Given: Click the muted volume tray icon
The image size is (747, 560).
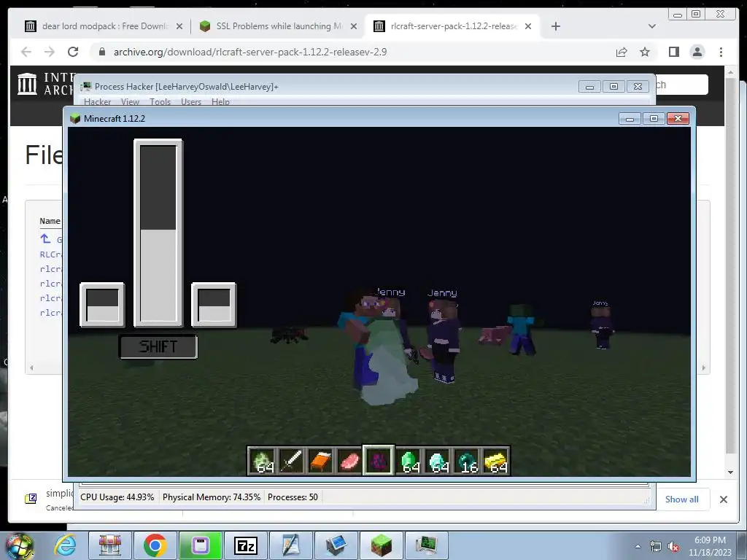Looking at the screenshot, I should point(673,547).
